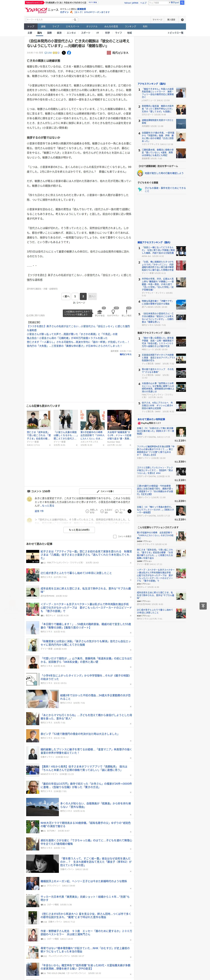Image resolution: width=210 pixels, height=980 pixels.
Task: Open 地震が発生した時の行動を確認しよう disaster game icon
Action: [x=140, y=173]
